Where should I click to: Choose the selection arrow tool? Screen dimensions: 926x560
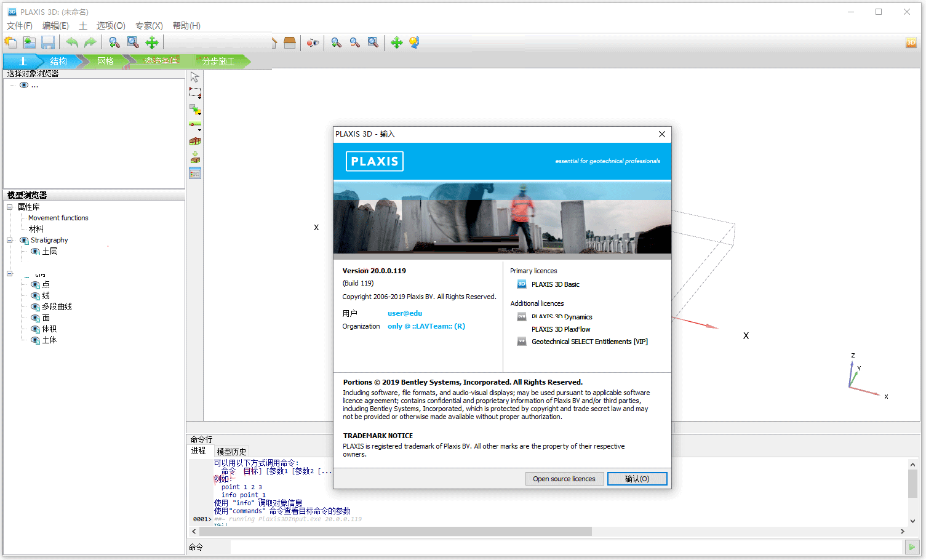click(194, 76)
